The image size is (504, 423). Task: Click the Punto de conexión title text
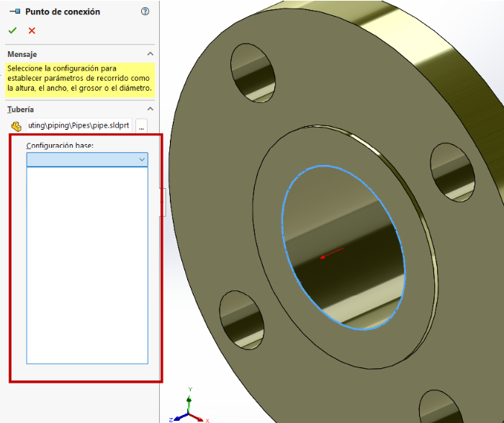coord(63,12)
